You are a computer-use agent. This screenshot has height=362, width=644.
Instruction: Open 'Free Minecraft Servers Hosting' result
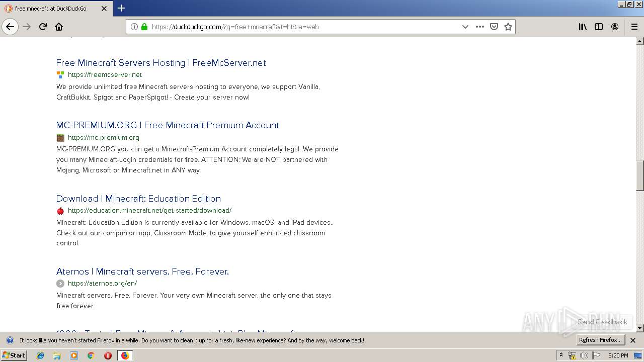tap(161, 63)
